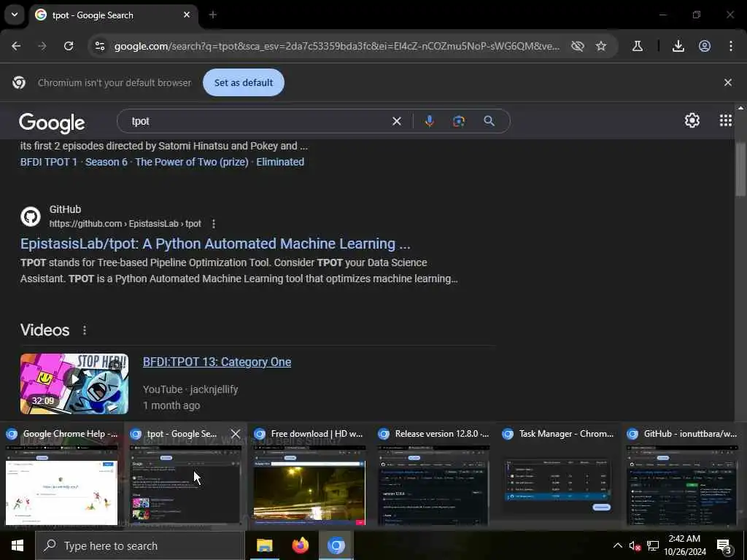Screen dimensions: 747x560
Task: Open the Season 6 sitelink
Action: tap(107, 162)
